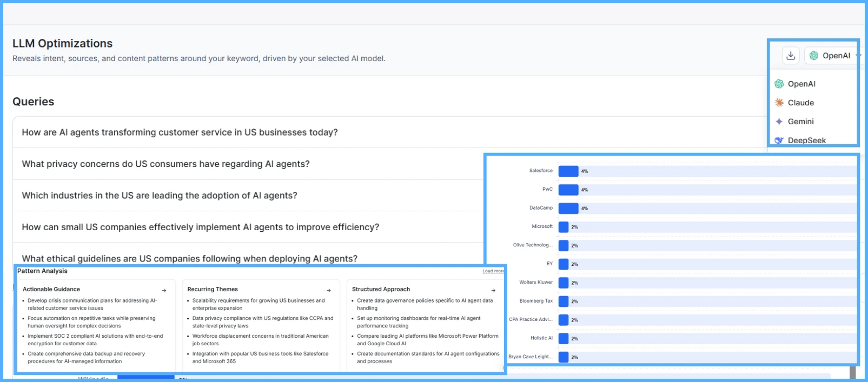Expand the privacy concerns query row
868x382 pixels.
tap(165, 164)
